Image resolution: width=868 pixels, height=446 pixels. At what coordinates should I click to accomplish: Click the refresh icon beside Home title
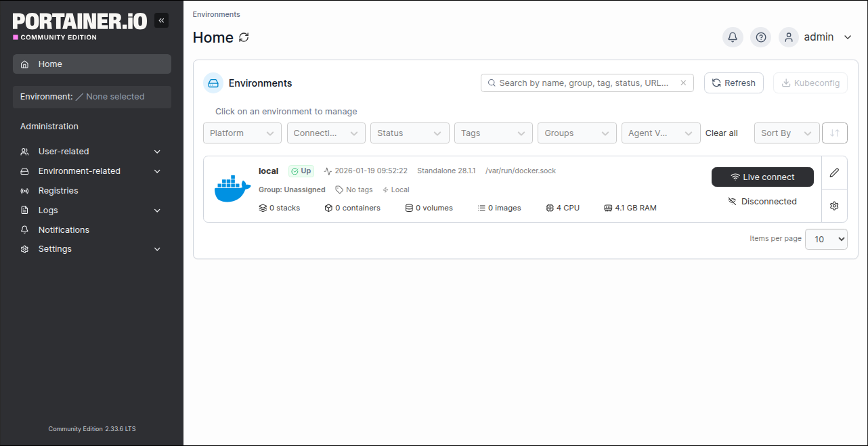click(x=244, y=37)
